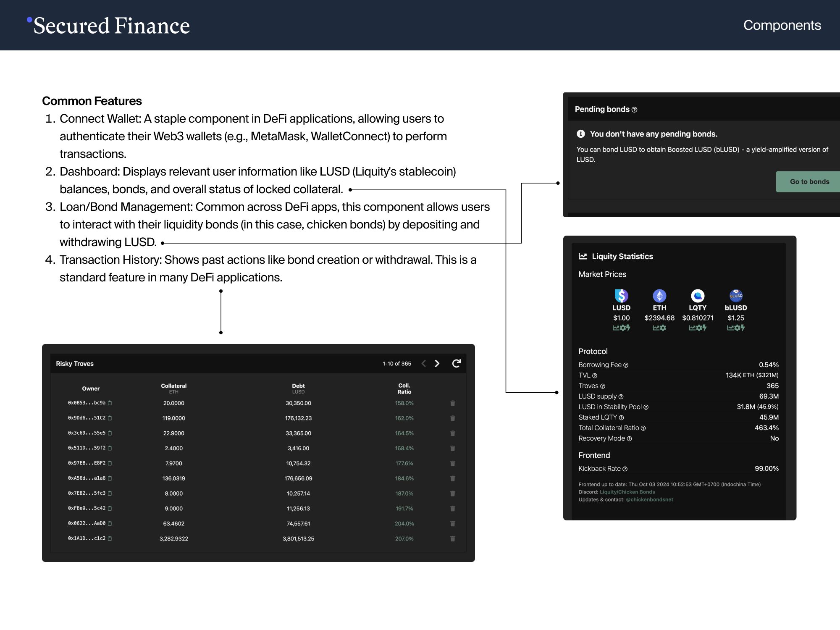Click the gear icon under ETH price
840x630 pixels.
(663, 328)
